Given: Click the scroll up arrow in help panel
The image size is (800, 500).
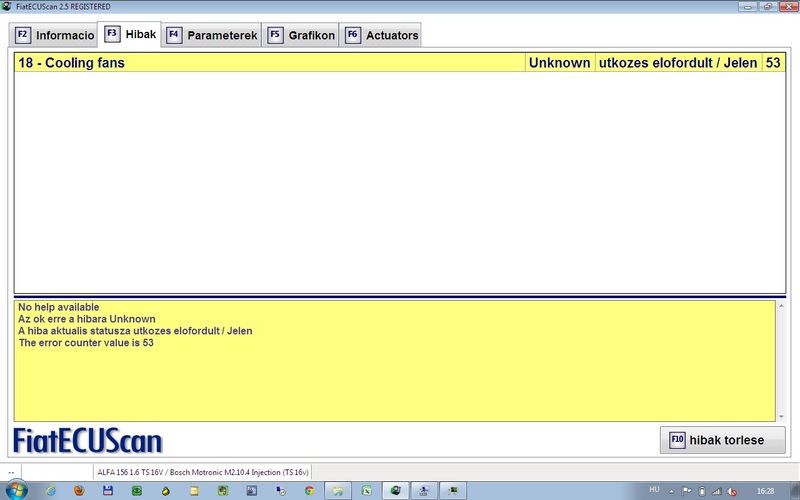Looking at the screenshot, I should [780, 305].
